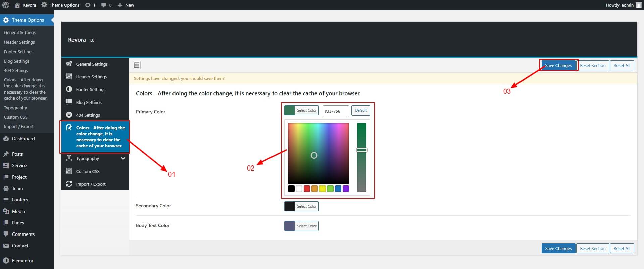Image resolution: width=644 pixels, height=269 pixels.
Task: Open Theme Options in the admin bar
Action: 60,5
